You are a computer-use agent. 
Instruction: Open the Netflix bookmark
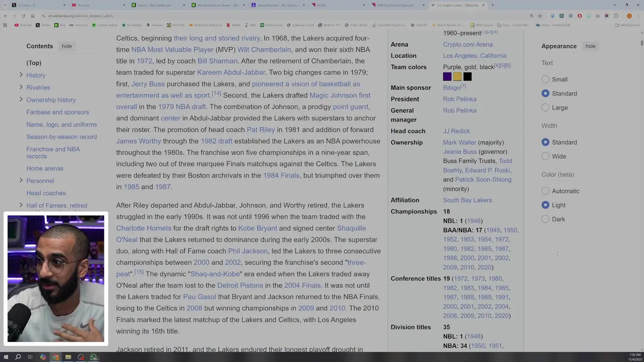234,25
